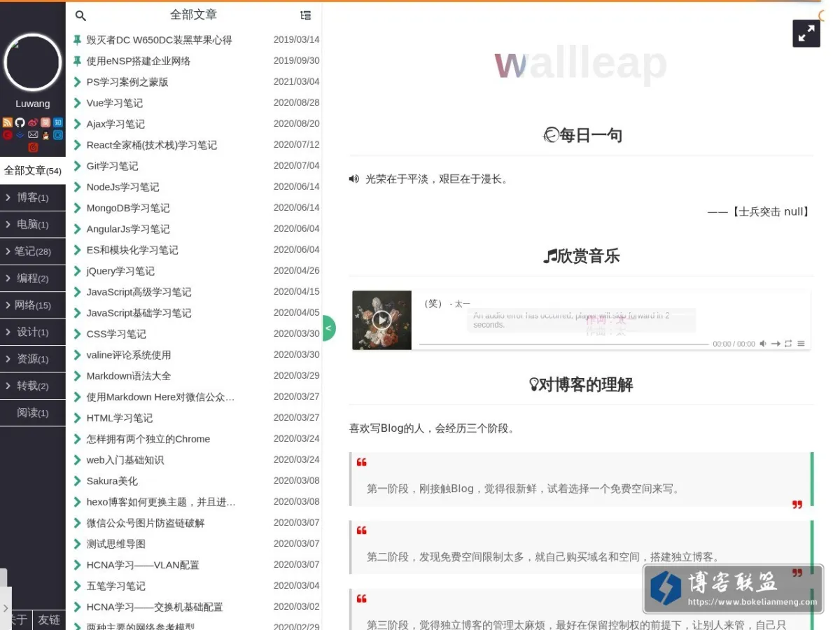Enter fullscreen with the expand arrows icon
The width and height of the screenshot is (840, 630).
point(806,33)
